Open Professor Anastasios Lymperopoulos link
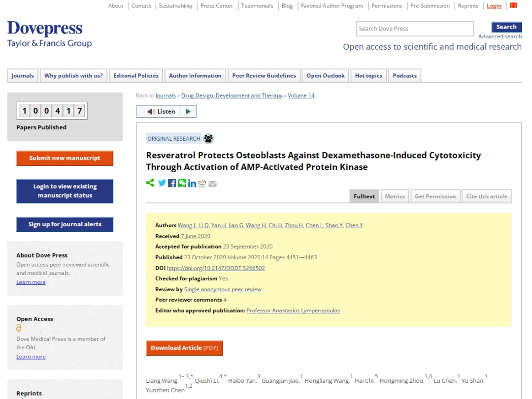This screenshot has width=532, height=399. (293, 310)
